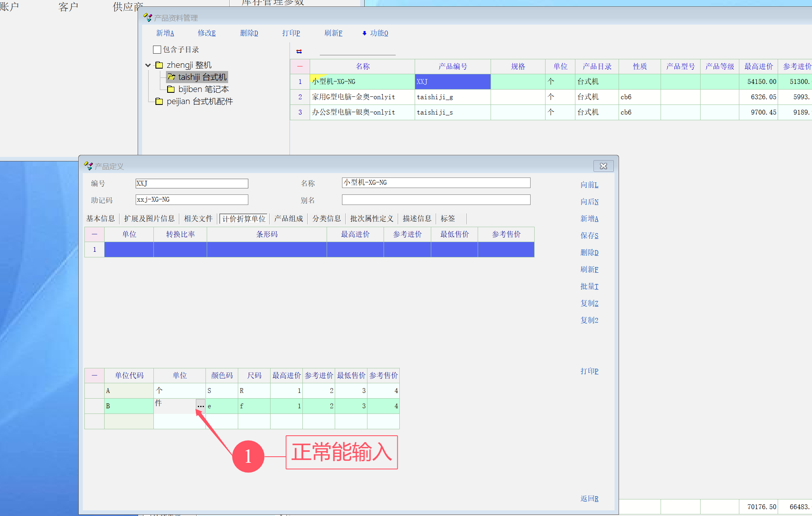Click the 保存S link
The width and height of the screenshot is (812, 516).
[589, 236]
